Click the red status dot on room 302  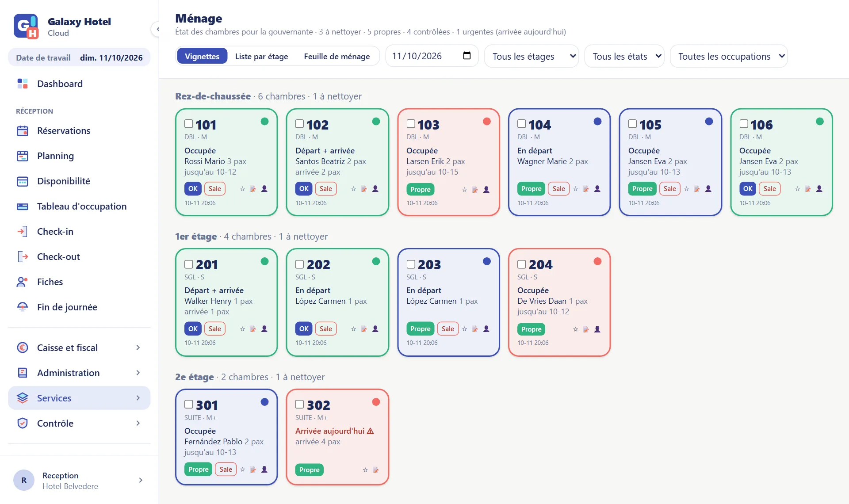(376, 402)
